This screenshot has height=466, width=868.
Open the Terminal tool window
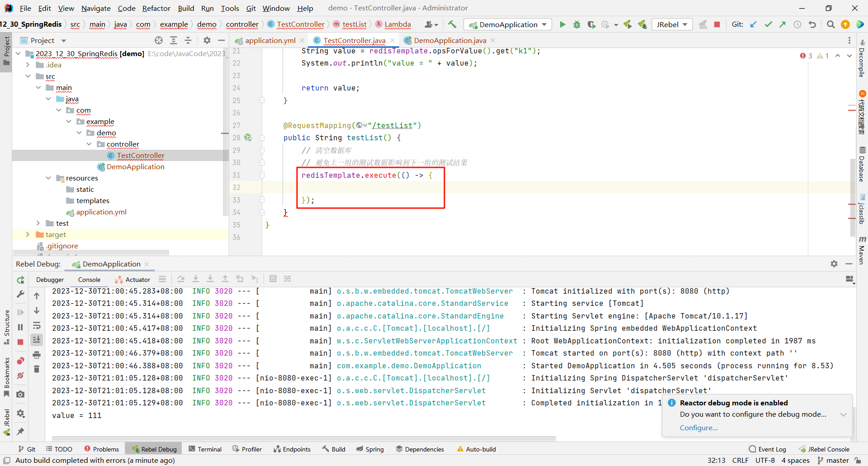(205, 449)
